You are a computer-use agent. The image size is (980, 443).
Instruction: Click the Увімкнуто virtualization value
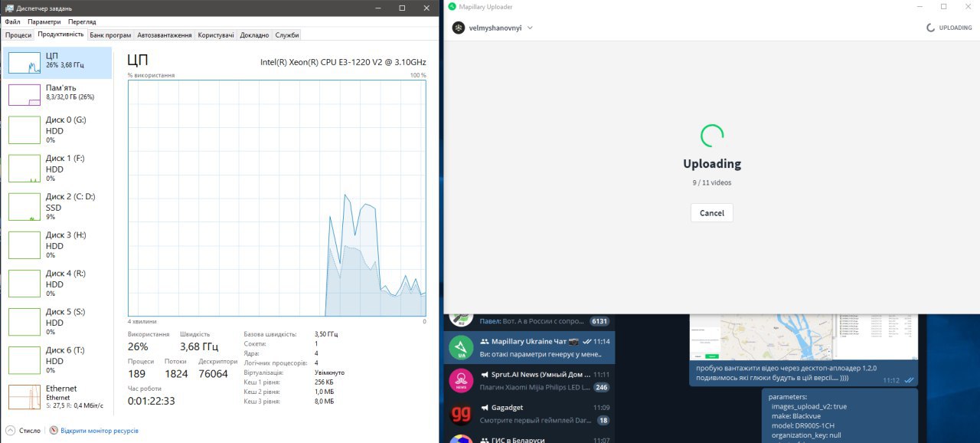(329, 372)
